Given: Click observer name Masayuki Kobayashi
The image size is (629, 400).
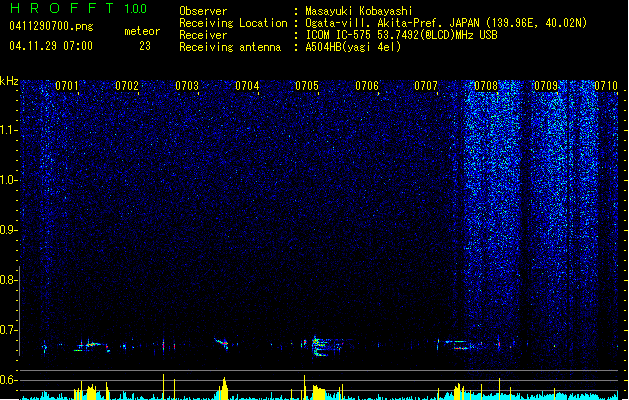Looking at the screenshot, I should [x=359, y=11].
